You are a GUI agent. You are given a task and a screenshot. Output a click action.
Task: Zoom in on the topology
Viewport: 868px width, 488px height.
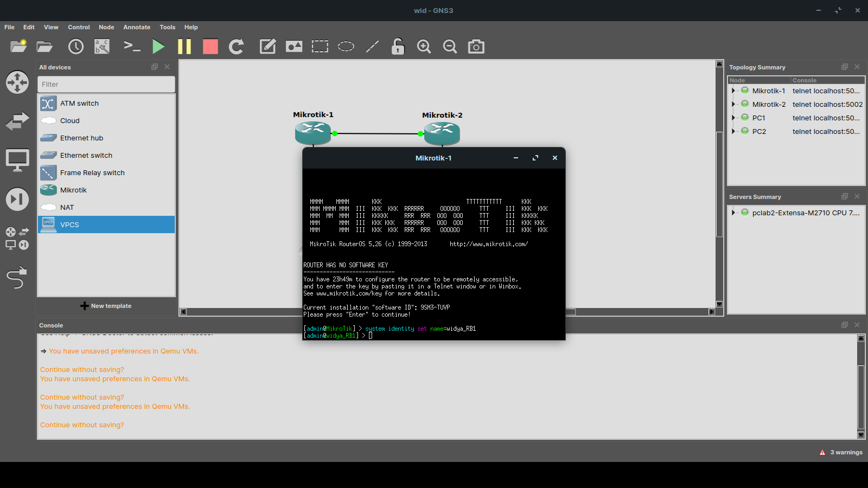424,47
